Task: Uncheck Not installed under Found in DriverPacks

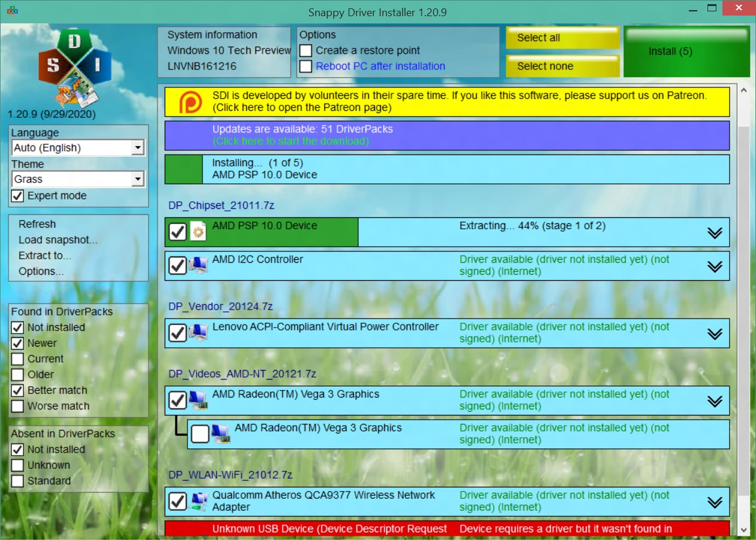Action: pos(18,327)
